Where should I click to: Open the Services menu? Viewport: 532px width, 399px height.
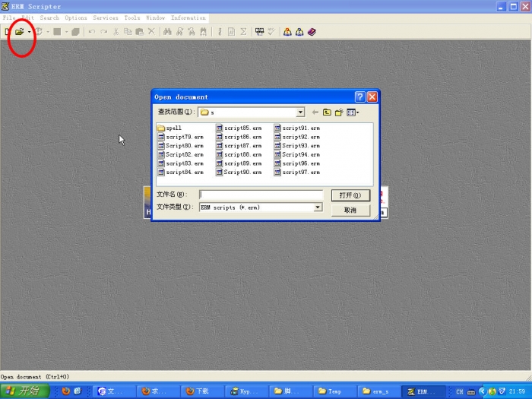[x=106, y=17]
